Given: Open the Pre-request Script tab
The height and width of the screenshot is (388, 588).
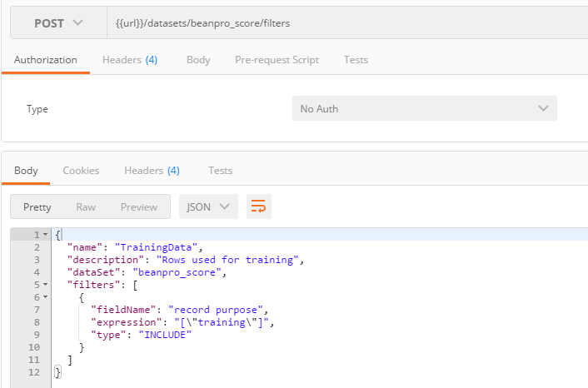Looking at the screenshot, I should 277,60.
